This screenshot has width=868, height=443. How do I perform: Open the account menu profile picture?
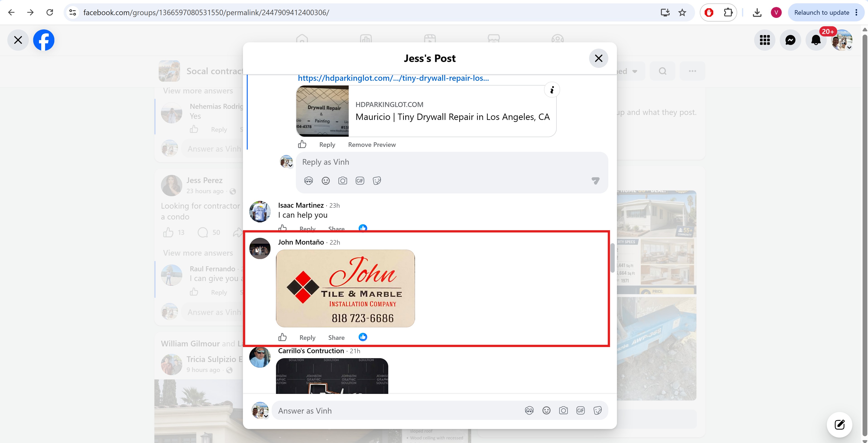842,40
